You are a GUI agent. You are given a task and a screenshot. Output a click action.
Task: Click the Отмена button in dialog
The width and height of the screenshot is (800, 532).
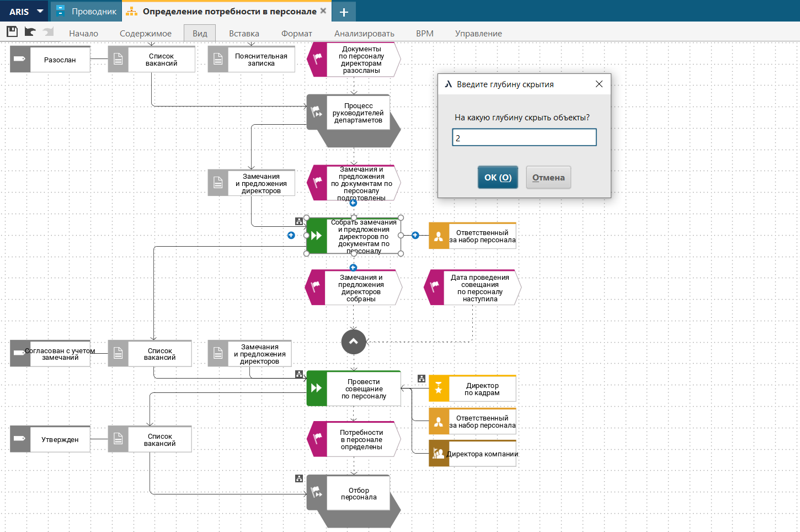[x=548, y=177]
